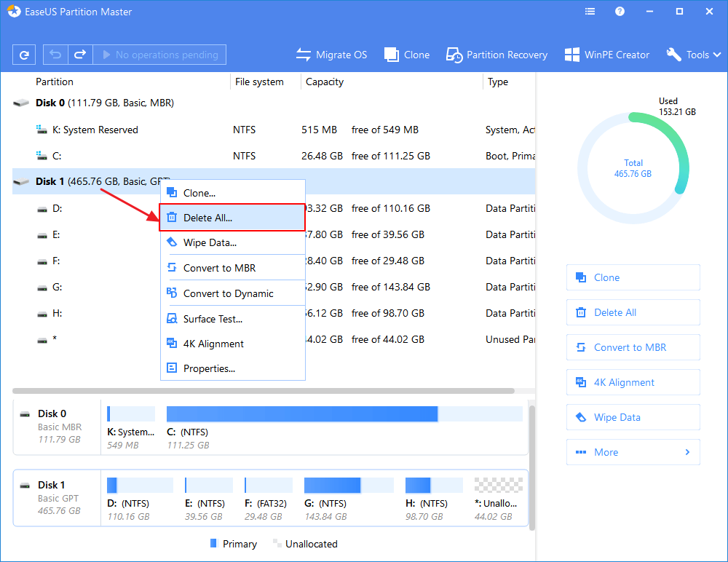Select Wipe Data... from the context menu
The width and height of the screenshot is (728, 562).
233,242
